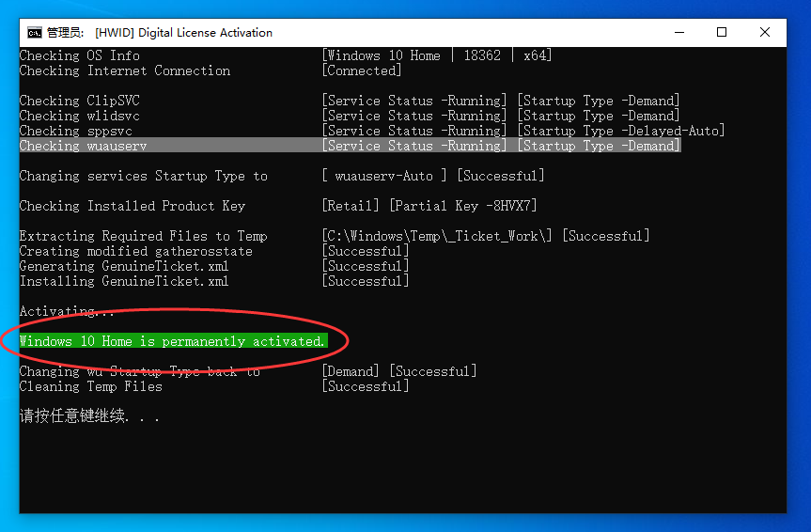
Task: Click 'Changing services Startup Type to' line
Action: point(143,176)
